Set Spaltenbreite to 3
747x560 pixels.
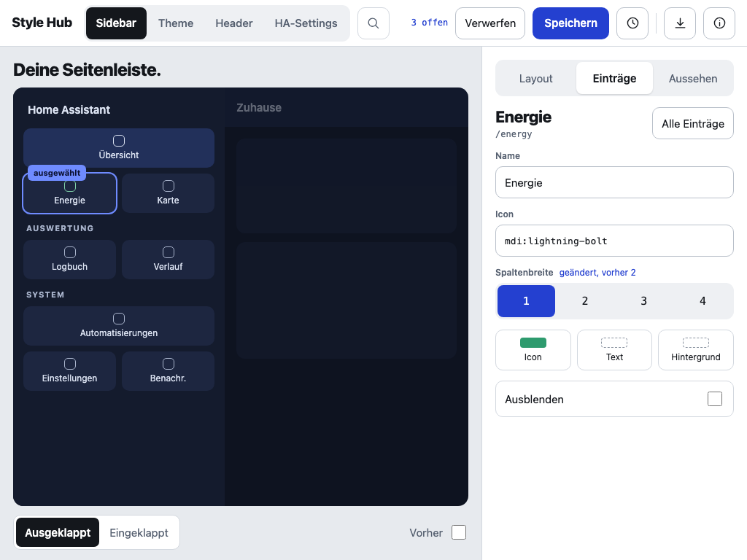click(x=643, y=301)
